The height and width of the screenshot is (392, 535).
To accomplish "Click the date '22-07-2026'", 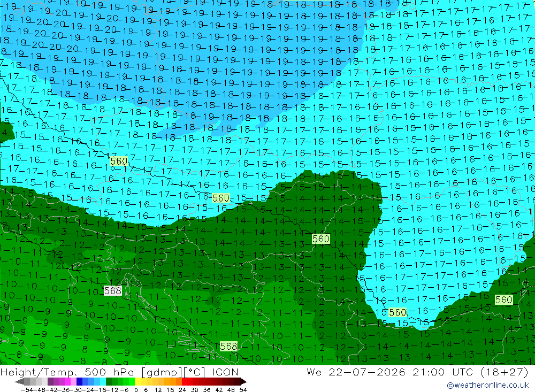I will [367, 372].
